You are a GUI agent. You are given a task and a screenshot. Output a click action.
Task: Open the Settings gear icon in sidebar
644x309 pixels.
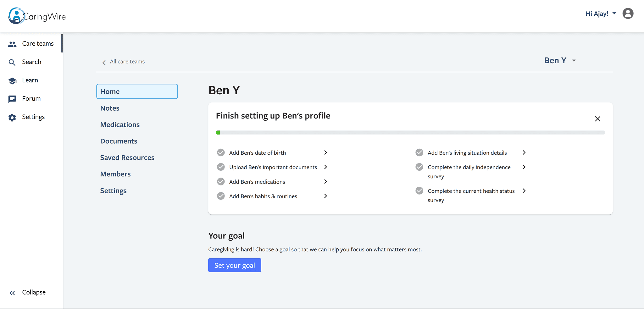12,117
